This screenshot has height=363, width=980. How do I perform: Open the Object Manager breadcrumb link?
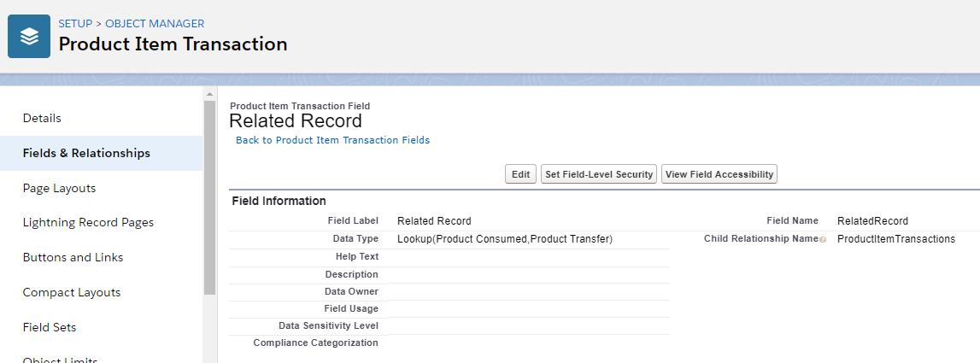coord(155,24)
